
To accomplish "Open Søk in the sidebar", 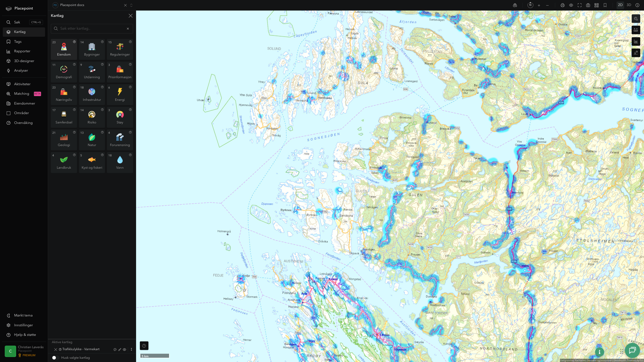I will point(24,22).
